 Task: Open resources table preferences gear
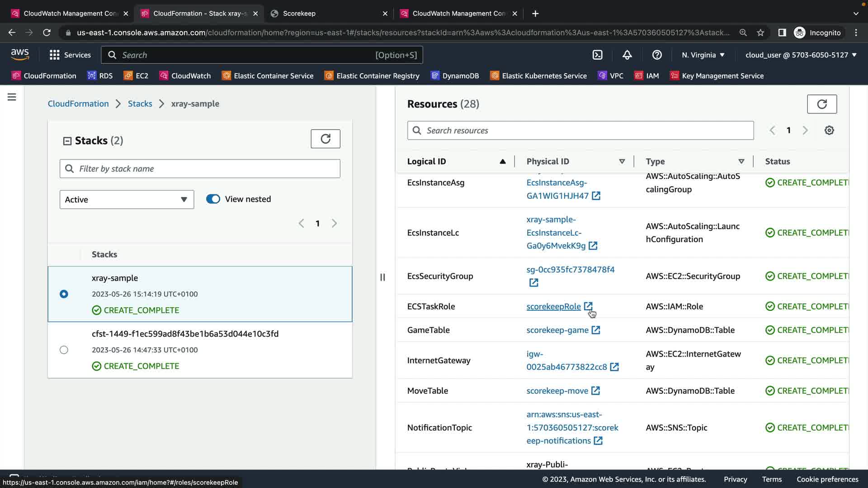click(x=829, y=131)
